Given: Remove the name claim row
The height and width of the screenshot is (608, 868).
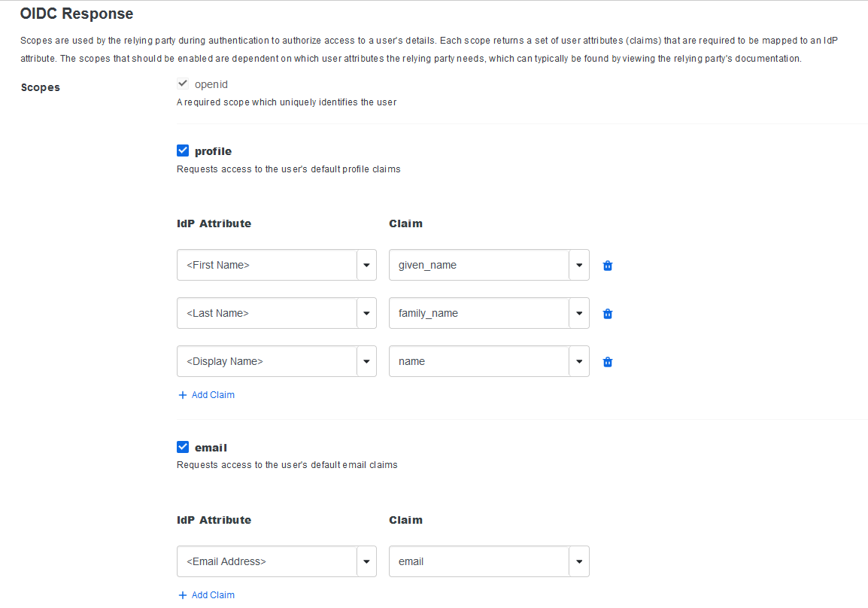Looking at the screenshot, I should (607, 361).
